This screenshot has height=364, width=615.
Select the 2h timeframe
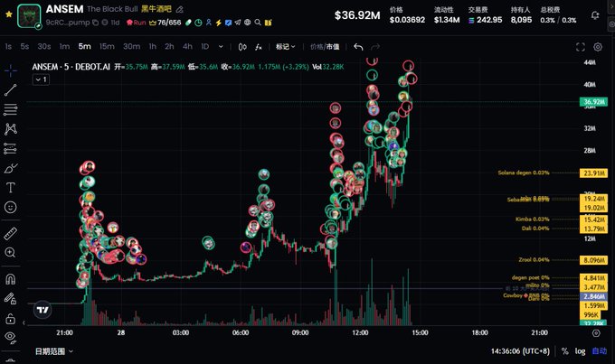tap(169, 47)
